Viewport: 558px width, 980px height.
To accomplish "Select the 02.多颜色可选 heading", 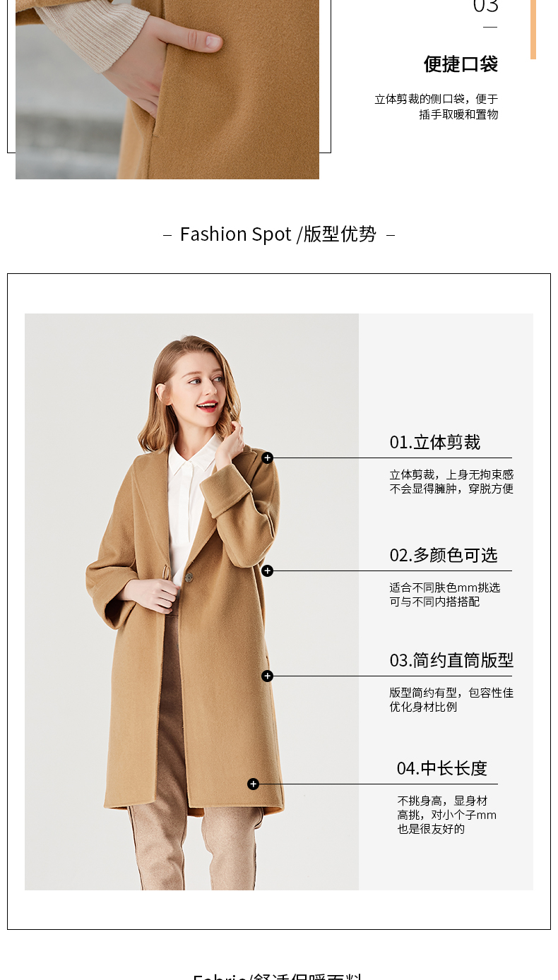I will (x=444, y=556).
